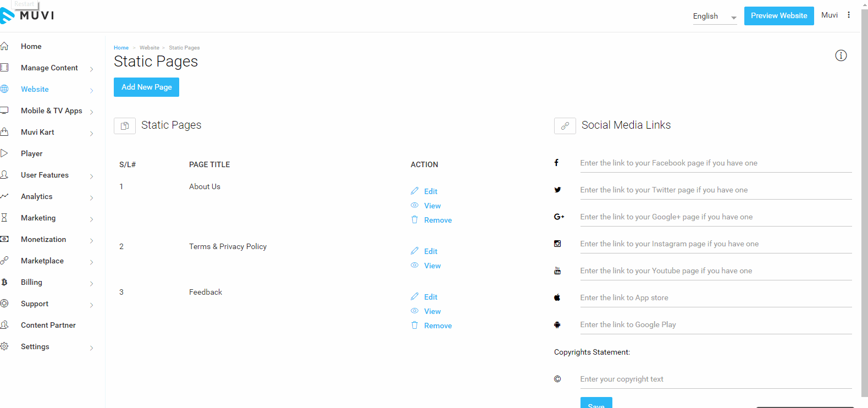This screenshot has width=868, height=408.
Task: Click the Preview Website button
Action: tap(779, 15)
